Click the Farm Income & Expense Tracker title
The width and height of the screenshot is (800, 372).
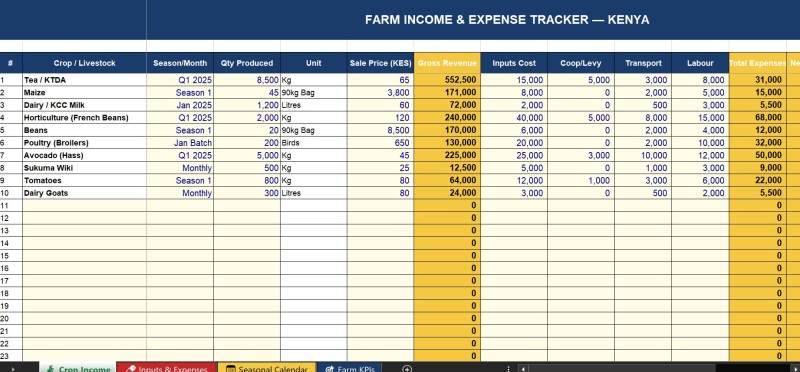coord(507,20)
